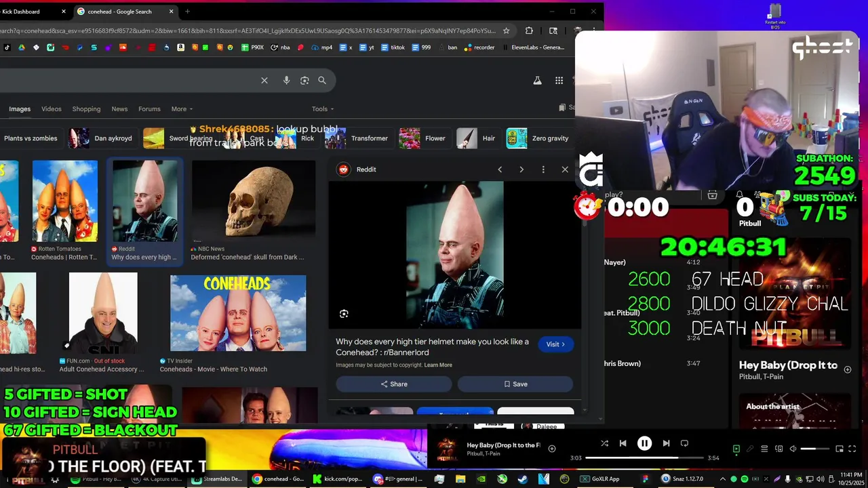
Task: Select the Zero gravity suggestion chip
Action: pyautogui.click(x=538, y=138)
